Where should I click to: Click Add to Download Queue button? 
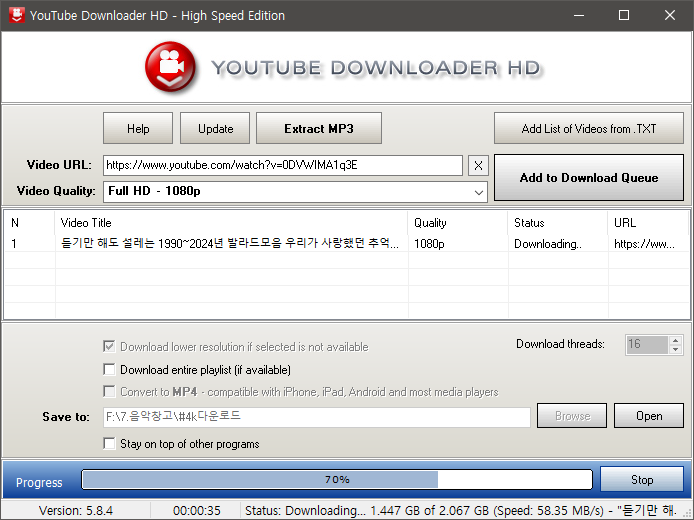589,177
